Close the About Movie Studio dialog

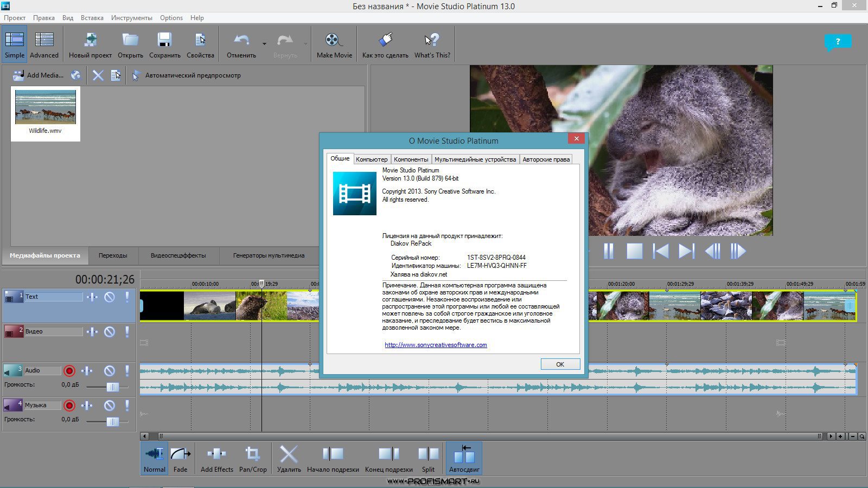[576, 138]
